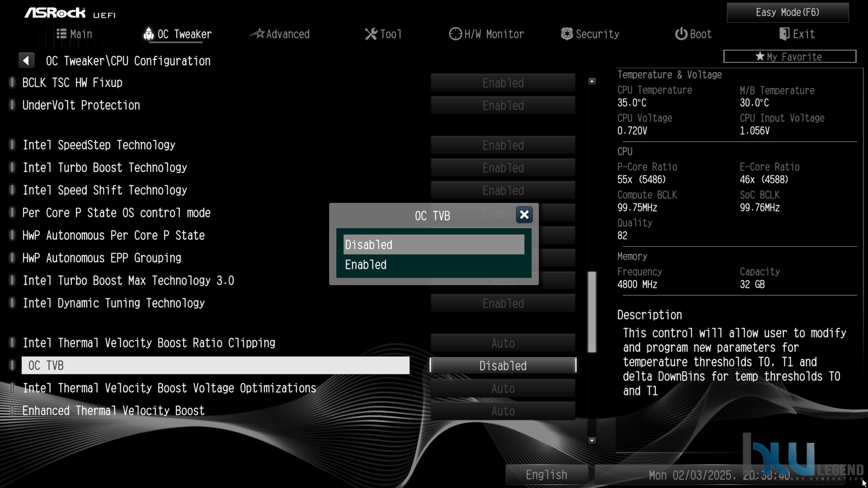Click the settings list scrollbar thumb
The width and height of the screenshot is (868, 488).
pyautogui.click(x=592, y=312)
